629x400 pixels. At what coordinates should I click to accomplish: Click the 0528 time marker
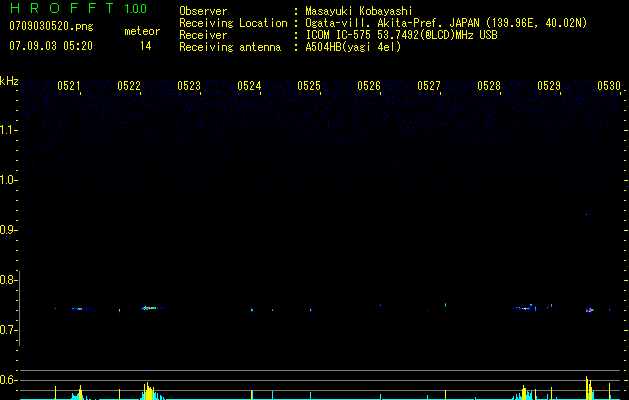(489, 86)
